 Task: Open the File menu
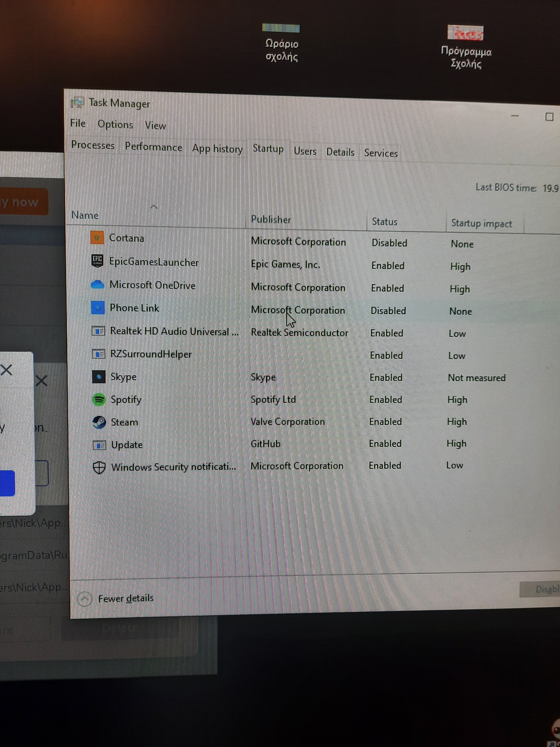(78, 123)
